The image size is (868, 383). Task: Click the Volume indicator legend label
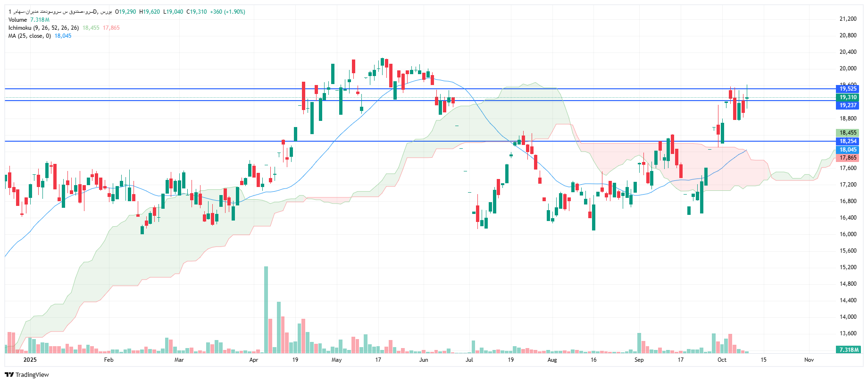(18, 20)
